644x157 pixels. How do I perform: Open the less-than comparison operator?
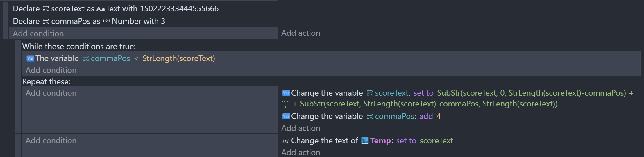pyautogui.click(x=136, y=58)
